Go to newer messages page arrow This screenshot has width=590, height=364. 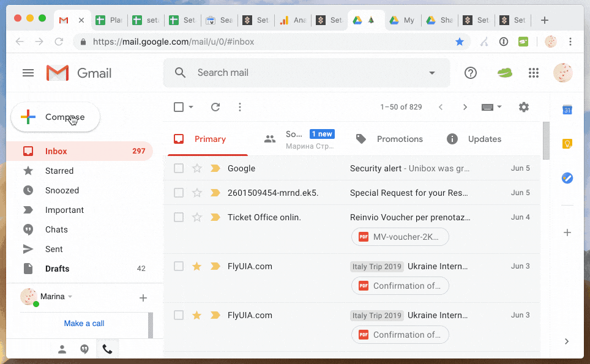click(x=441, y=107)
